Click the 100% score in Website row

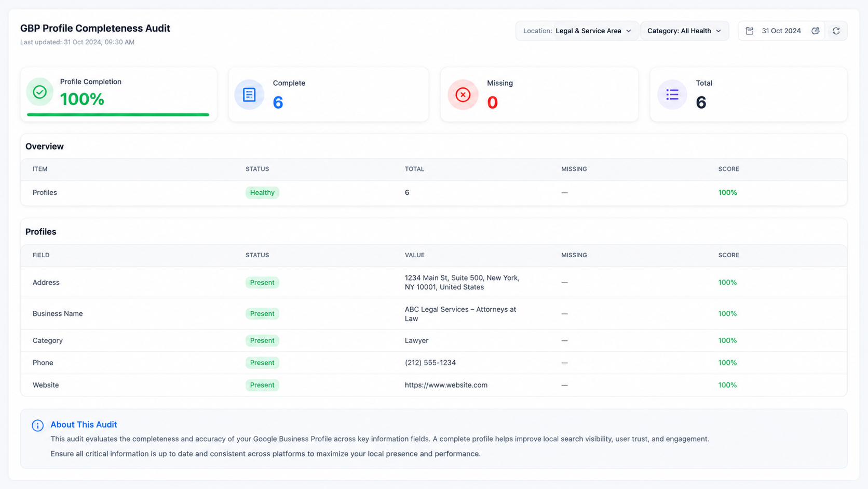pos(727,385)
